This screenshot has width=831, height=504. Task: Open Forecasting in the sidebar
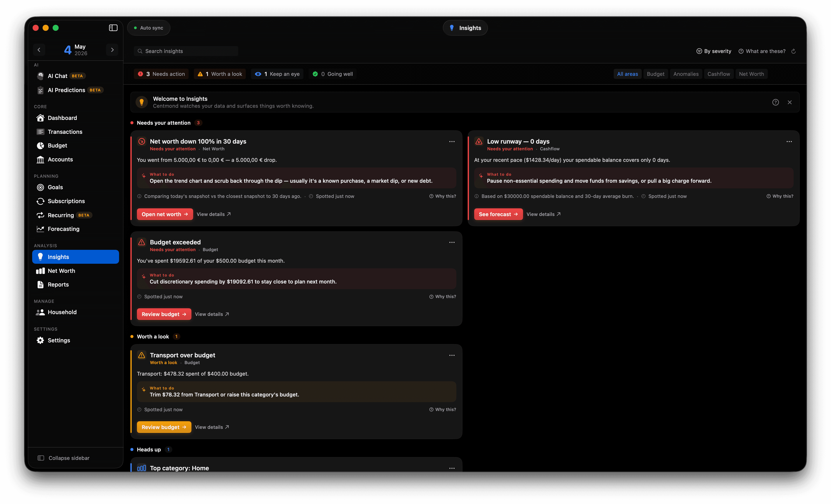coord(76,229)
